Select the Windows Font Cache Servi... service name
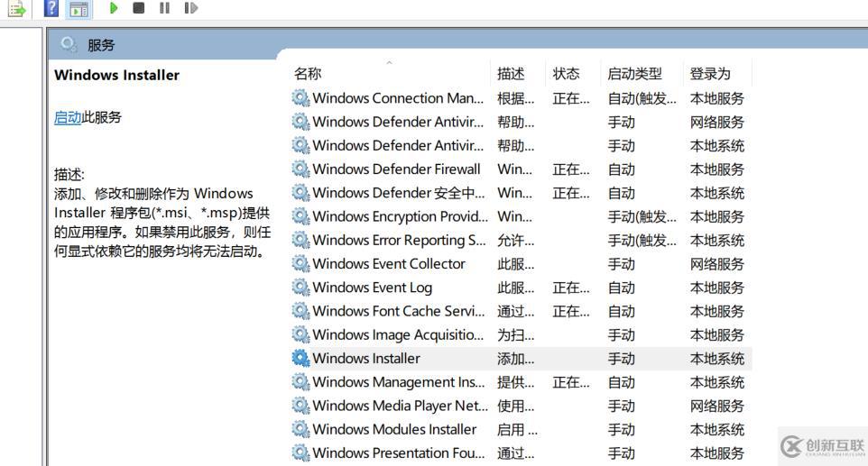The height and width of the screenshot is (466, 868). click(399, 311)
